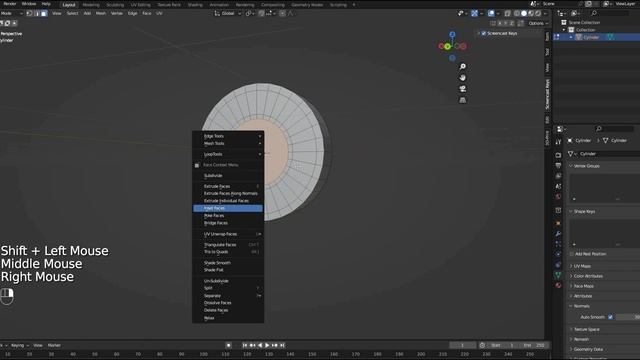This screenshot has height=360, width=640.
Task: Select Shade Smooth in the context menu
Action: click(x=228, y=263)
